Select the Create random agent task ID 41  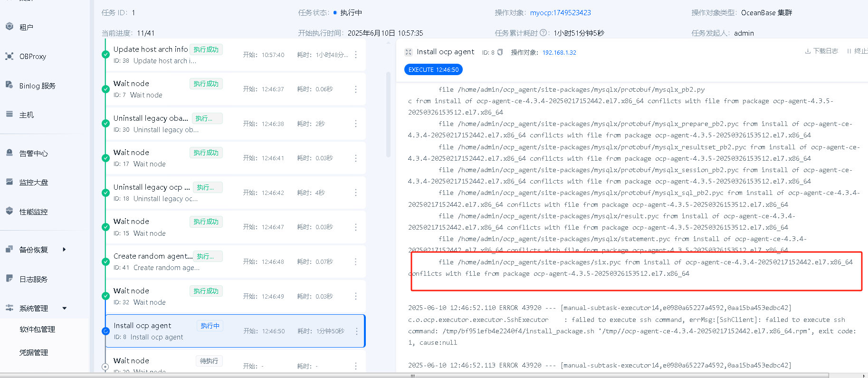[236, 262]
